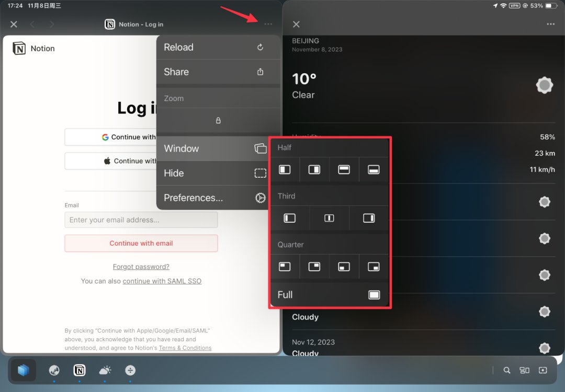This screenshot has height=392, width=565.
Task: Choose Share in the menu
Action: click(x=218, y=72)
